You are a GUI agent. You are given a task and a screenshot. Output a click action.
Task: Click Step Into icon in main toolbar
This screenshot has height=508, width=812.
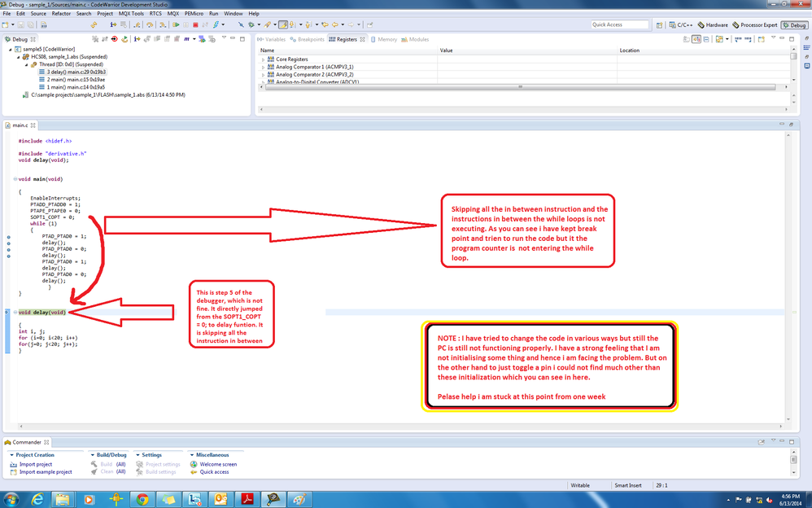coord(113,24)
